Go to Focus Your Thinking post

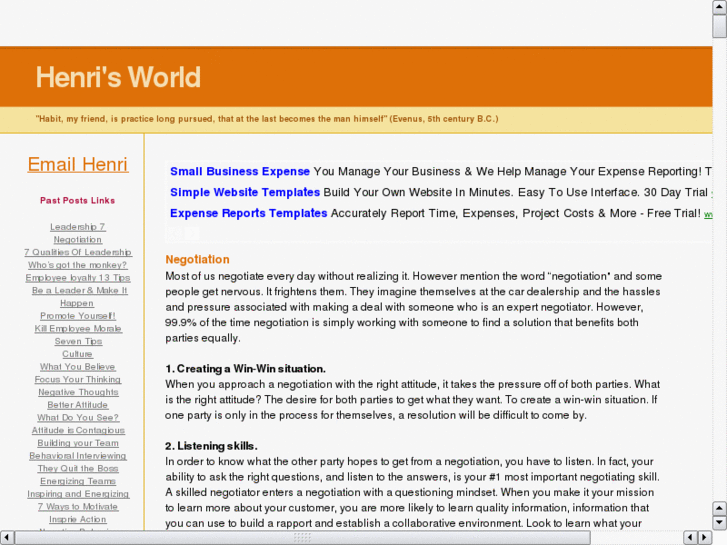pyautogui.click(x=78, y=379)
